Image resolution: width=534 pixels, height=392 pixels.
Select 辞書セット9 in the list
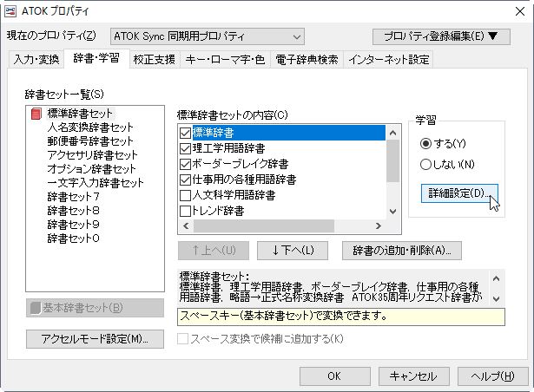click(x=73, y=225)
